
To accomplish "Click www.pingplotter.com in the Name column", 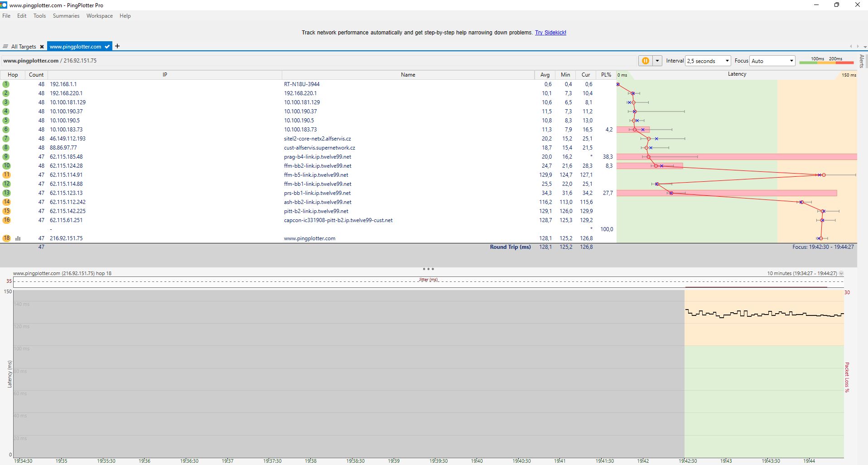I will (310, 238).
